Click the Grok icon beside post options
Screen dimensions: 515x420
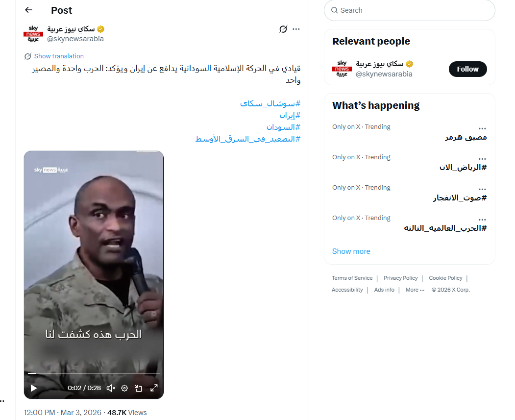tap(283, 29)
